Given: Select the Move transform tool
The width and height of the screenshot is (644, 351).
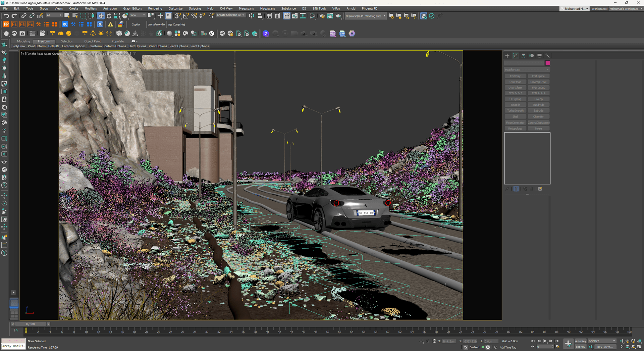Looking at the screenshot, I should coord(101,16).
